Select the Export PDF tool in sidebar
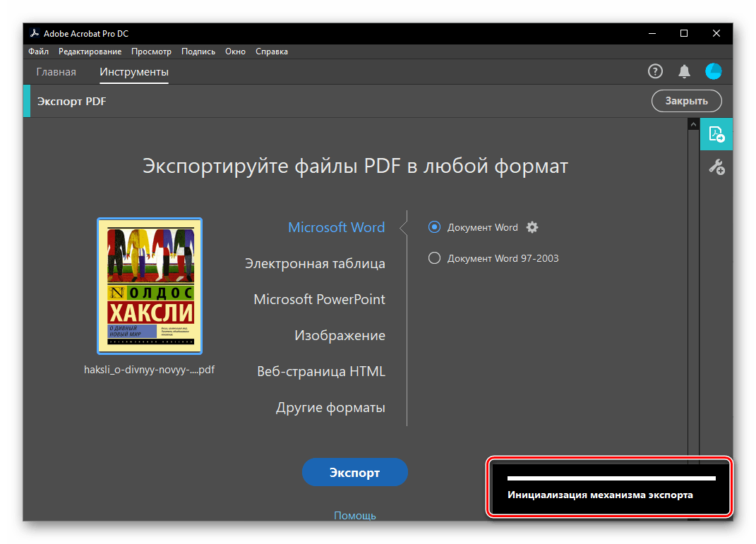Viewport: 756px width, 544px height. 716,134
